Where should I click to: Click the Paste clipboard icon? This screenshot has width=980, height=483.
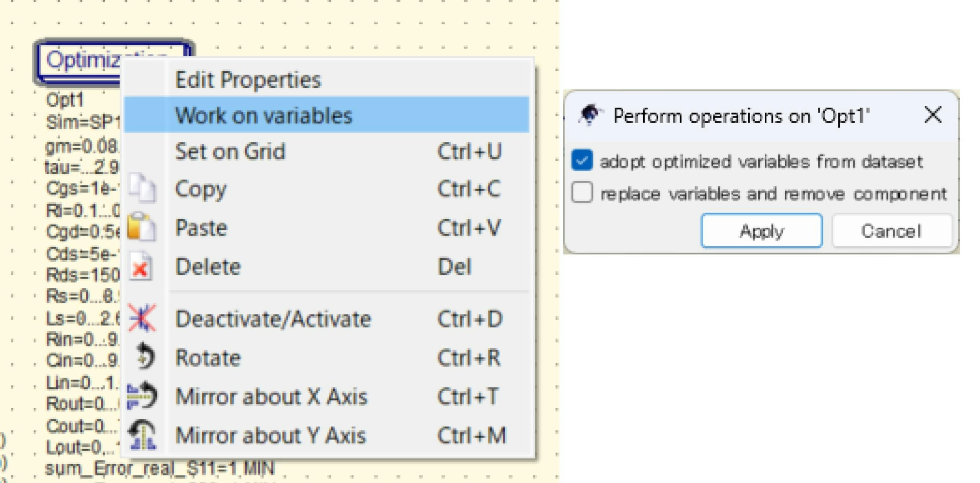coord(142,227)
